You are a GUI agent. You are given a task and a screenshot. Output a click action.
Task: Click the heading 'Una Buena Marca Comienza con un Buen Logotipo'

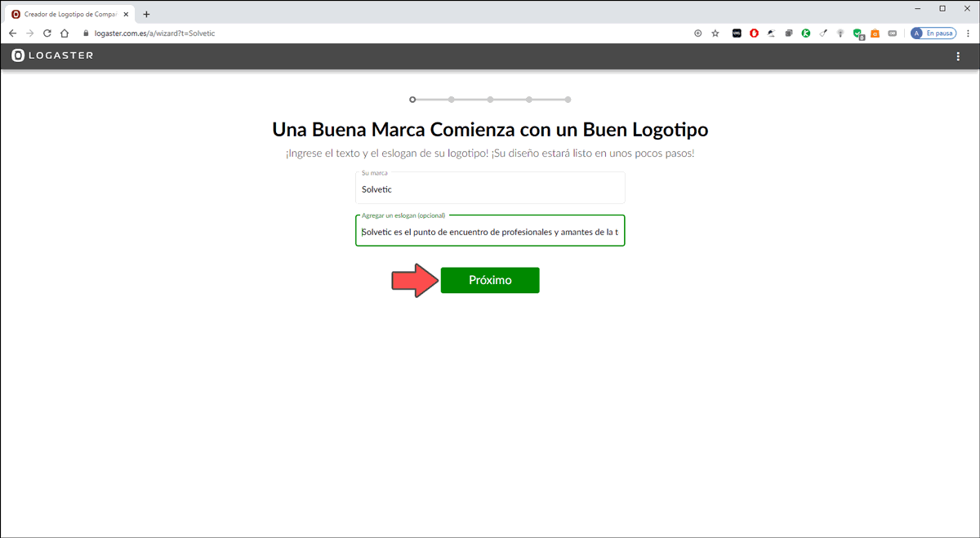click(x=490, y=129)
